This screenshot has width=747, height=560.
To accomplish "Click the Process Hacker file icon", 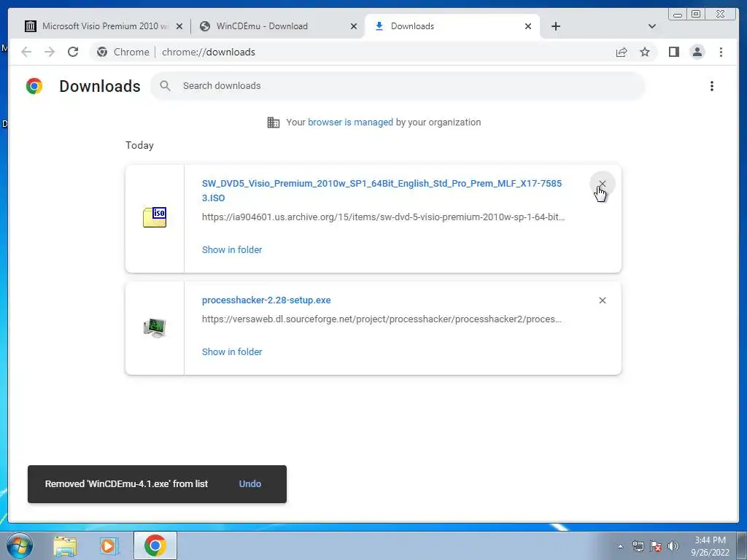I will [155, 327].
